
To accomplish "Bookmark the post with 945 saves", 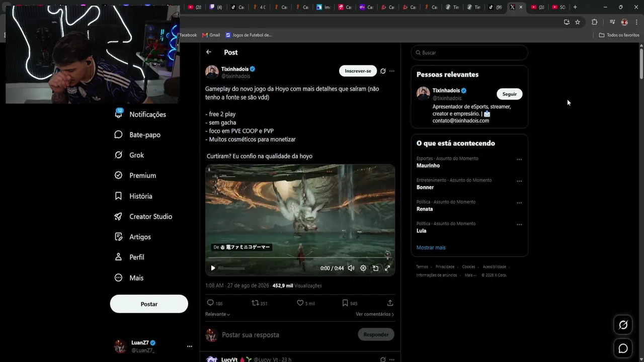I will (x=345, y=303).
